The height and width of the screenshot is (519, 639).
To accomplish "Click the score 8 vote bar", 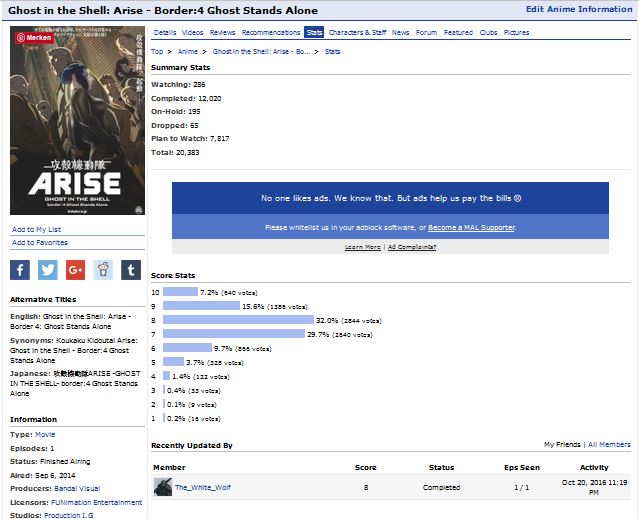I will 238,320.
